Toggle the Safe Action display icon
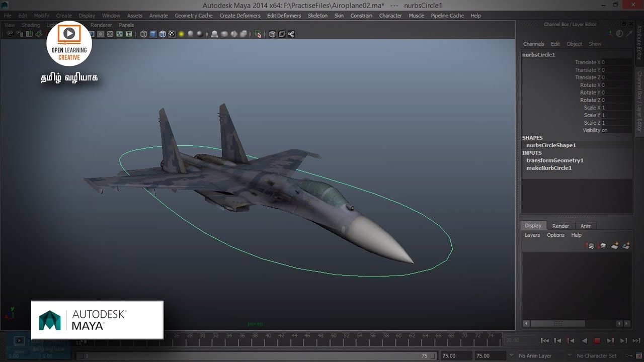 [119, 34]
